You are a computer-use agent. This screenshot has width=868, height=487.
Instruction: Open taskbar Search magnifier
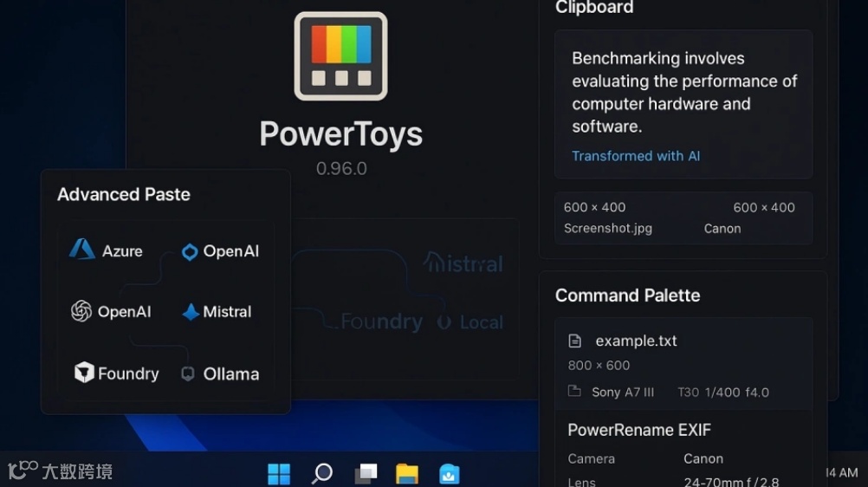[322, 474]
